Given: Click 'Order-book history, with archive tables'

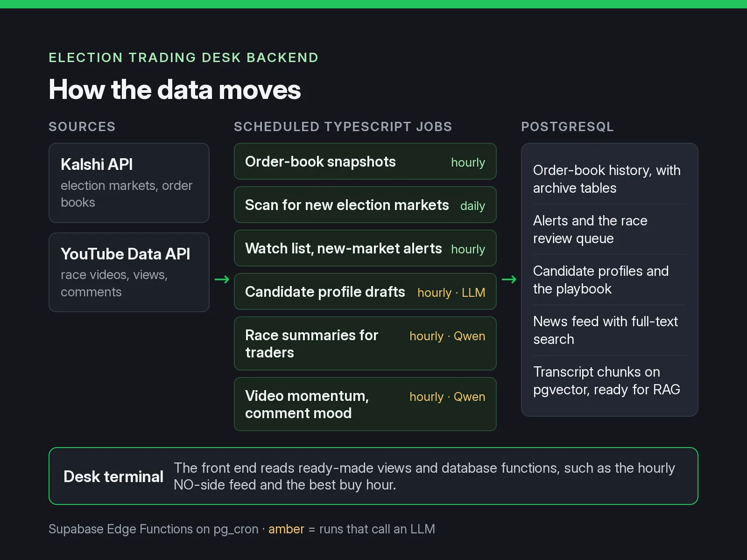Looking at the screenshot, I should (x=606, y=179).
